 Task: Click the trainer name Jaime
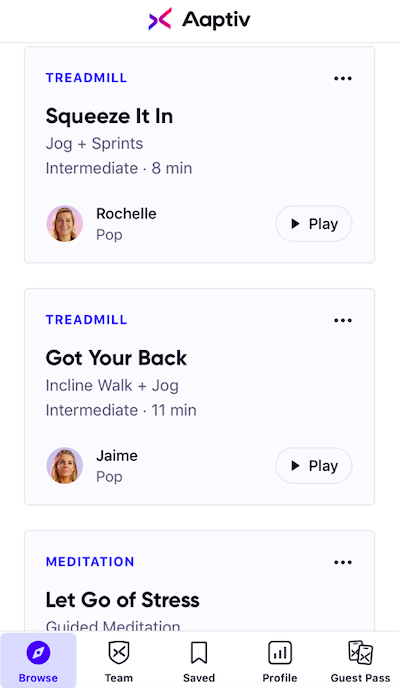click(x=117, y=455)
